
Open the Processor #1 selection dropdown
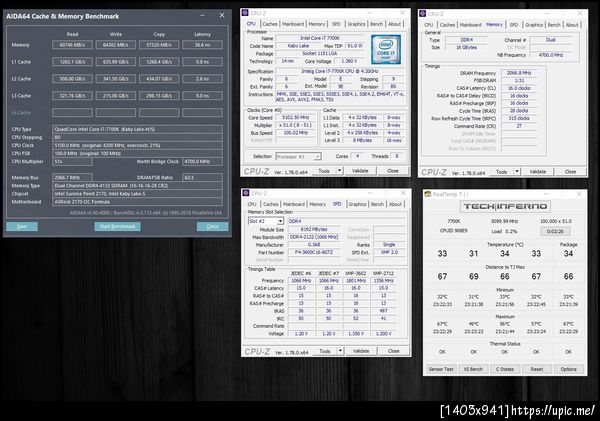pyautogui.click(x=317, y=157)
